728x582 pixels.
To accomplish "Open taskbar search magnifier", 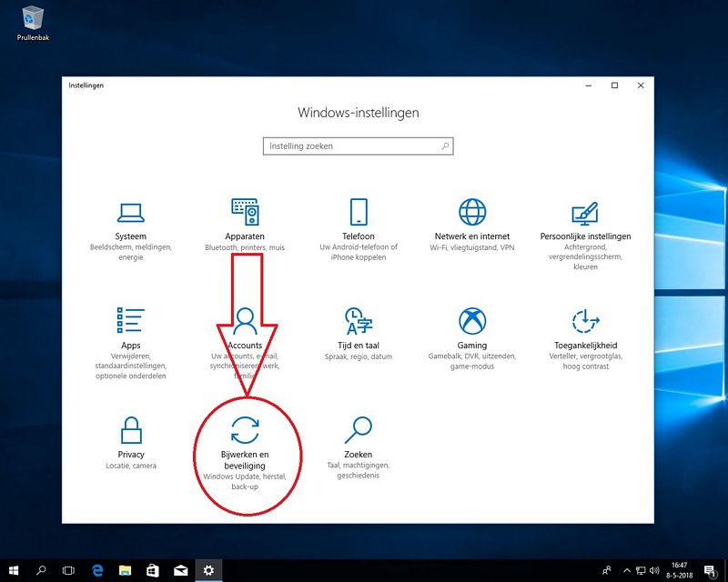I will click(41, 570).
